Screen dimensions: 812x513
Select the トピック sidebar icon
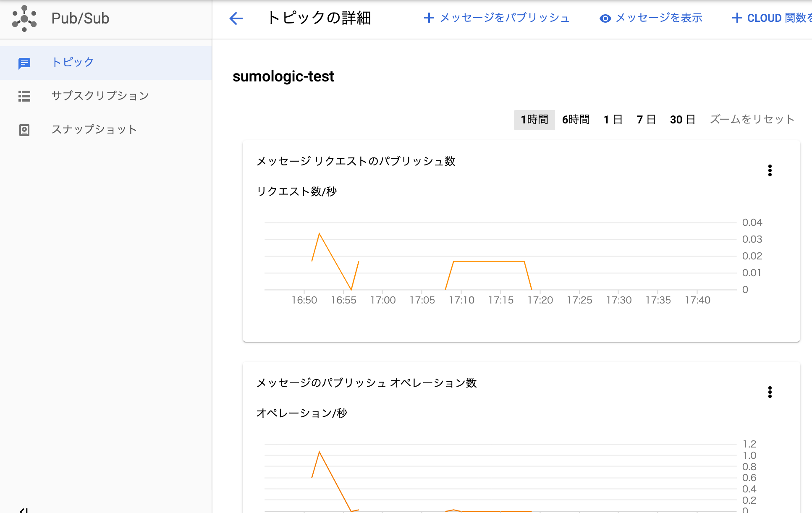tap(24, 63)
